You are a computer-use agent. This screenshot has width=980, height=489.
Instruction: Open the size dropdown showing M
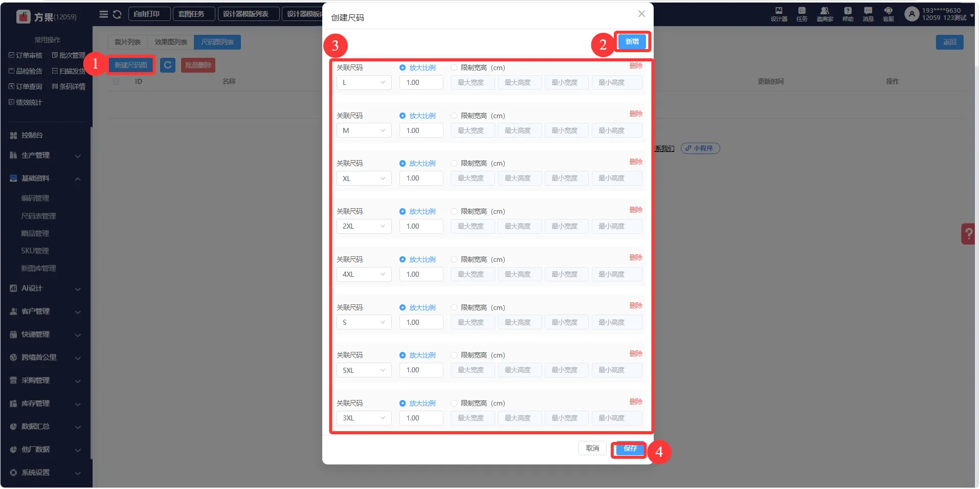pos(364,130)
